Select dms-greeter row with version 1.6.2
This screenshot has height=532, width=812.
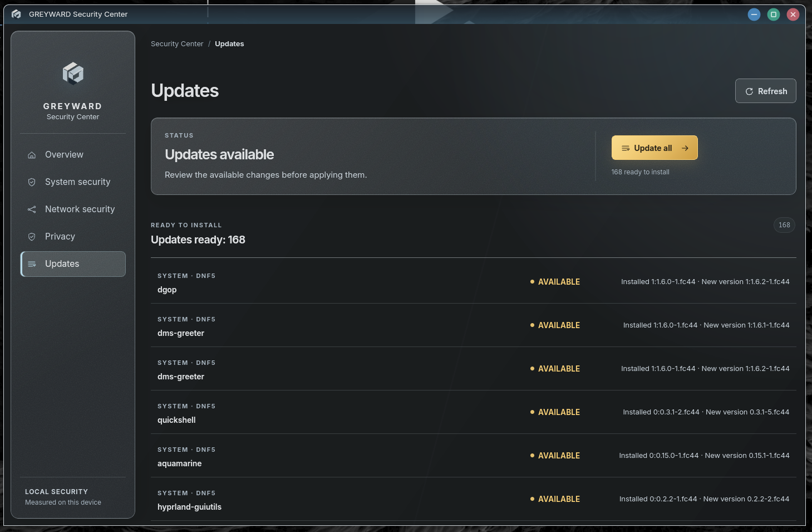473,369
